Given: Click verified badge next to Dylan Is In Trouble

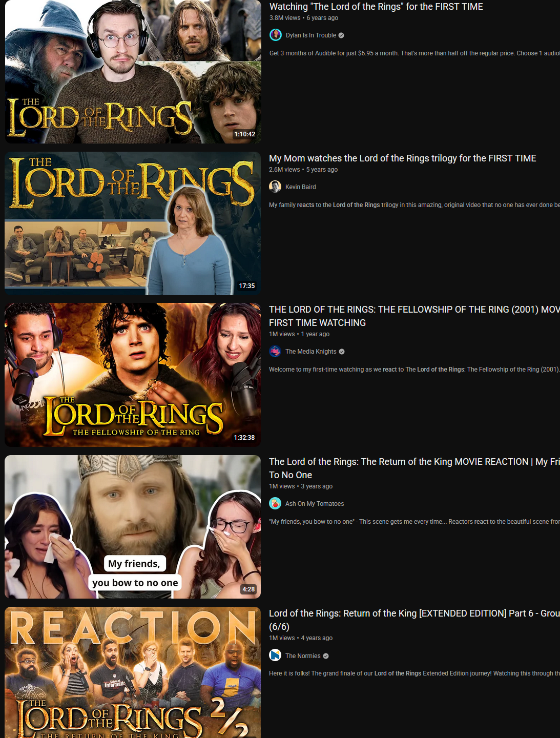Looking at the screenshot, I should pos(341,35).
